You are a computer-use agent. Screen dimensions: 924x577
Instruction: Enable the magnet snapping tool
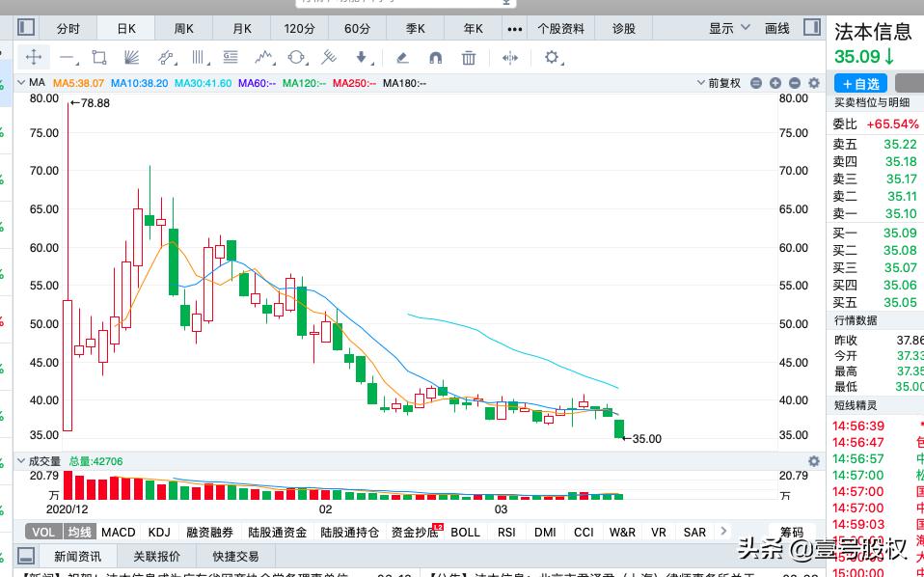435,57
